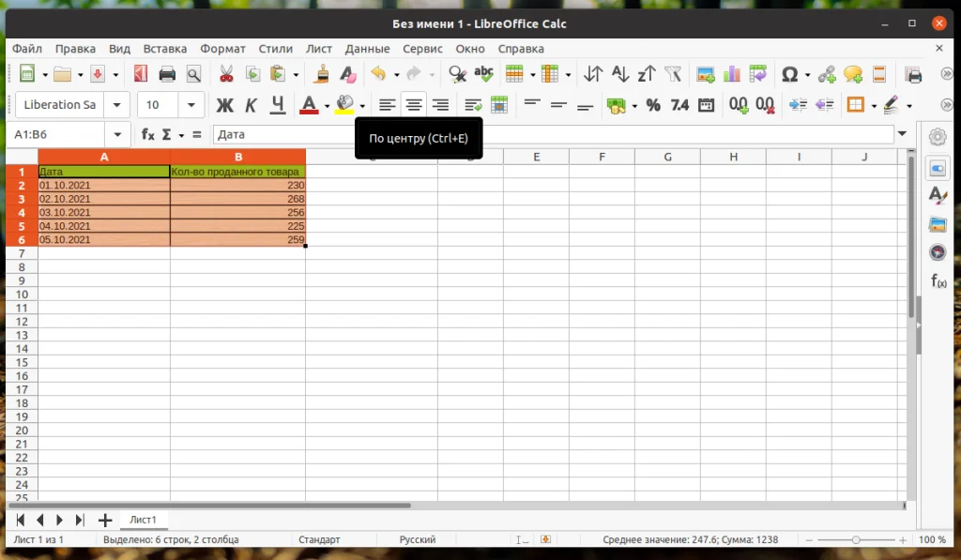The image size is (961, 560).
Task: Open the Functions sidebar panel
Action: (937, 280)
